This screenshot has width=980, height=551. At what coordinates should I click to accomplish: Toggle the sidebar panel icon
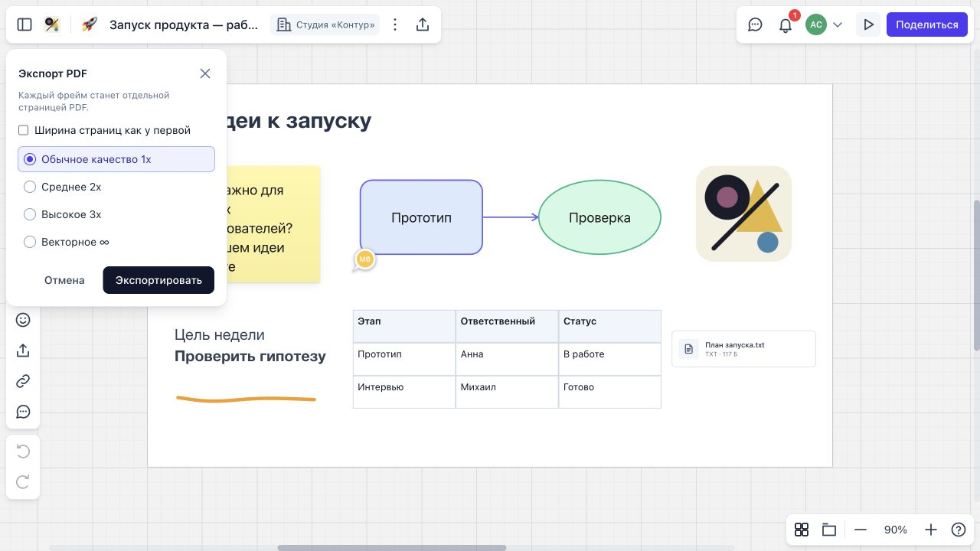tap(24, 24)
